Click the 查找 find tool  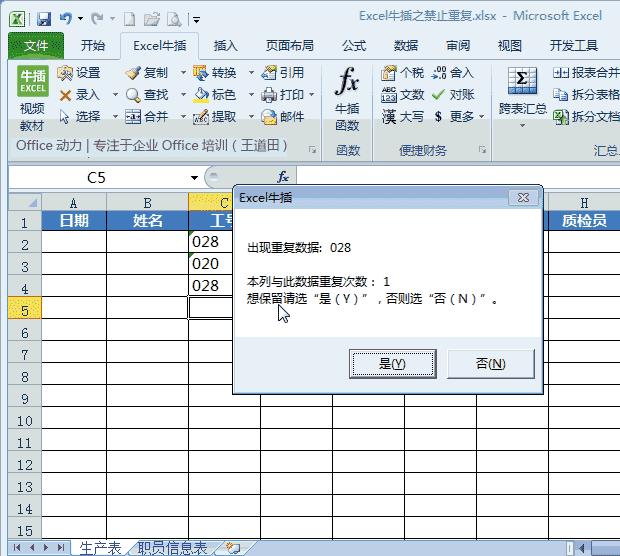coord(146,95)
